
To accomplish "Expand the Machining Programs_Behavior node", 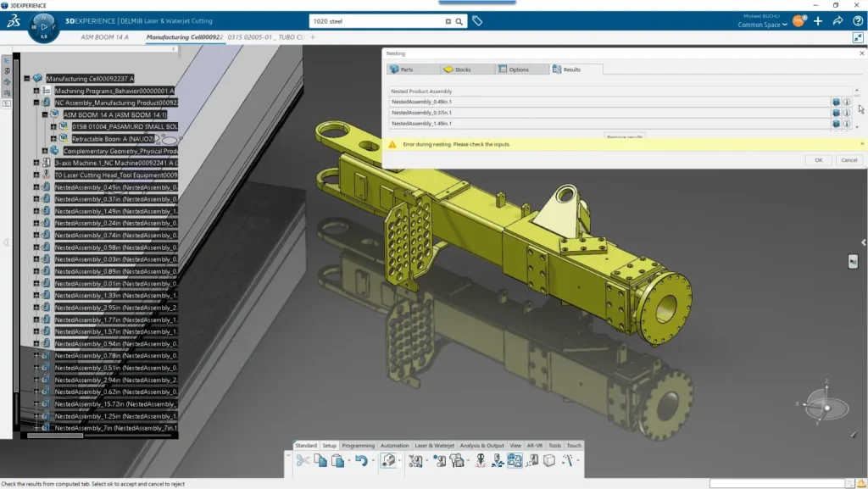I will (x=36, y=91).
